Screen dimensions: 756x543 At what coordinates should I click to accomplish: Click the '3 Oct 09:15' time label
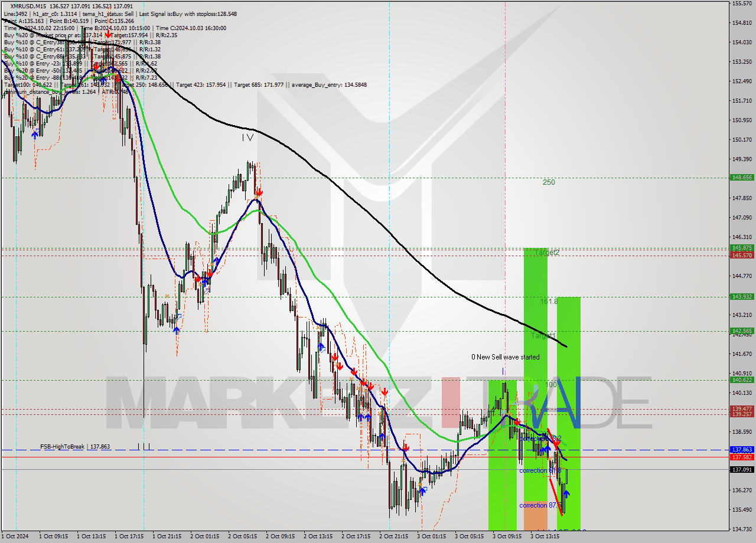point(507,537)
